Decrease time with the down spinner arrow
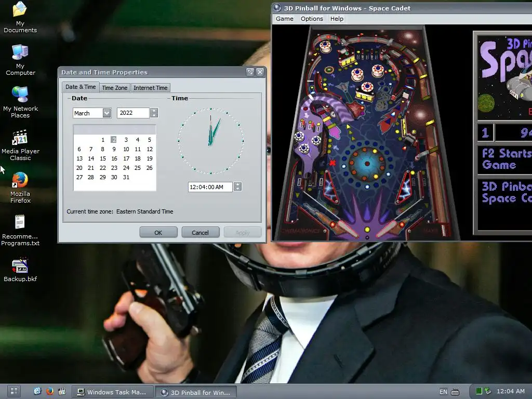 tap(238, 189)
